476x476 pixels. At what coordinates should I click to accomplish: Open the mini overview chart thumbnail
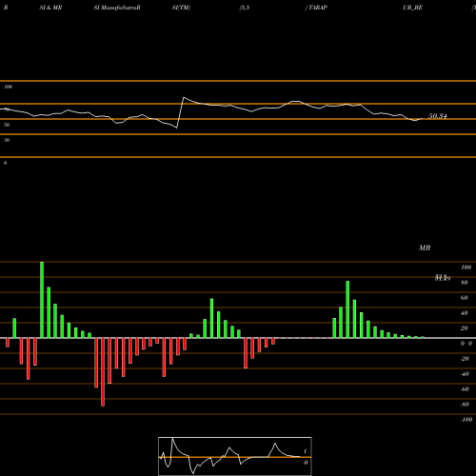[x=235, y=456]
